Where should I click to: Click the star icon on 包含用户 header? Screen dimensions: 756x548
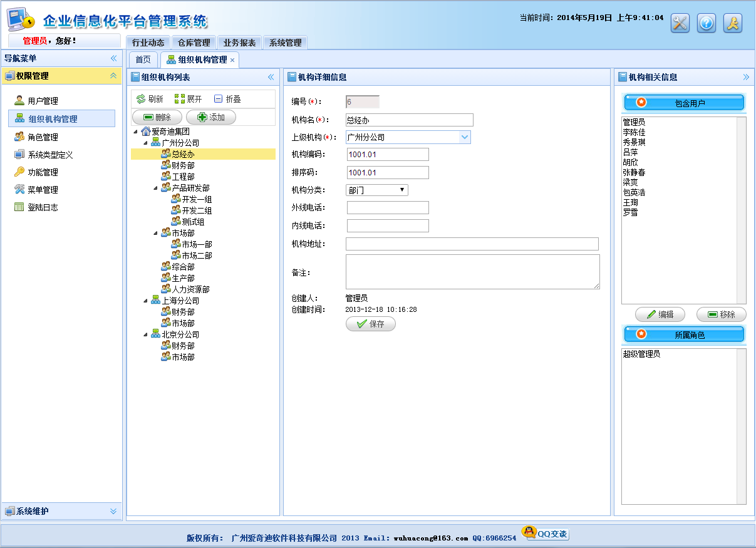tap(641, 103)
